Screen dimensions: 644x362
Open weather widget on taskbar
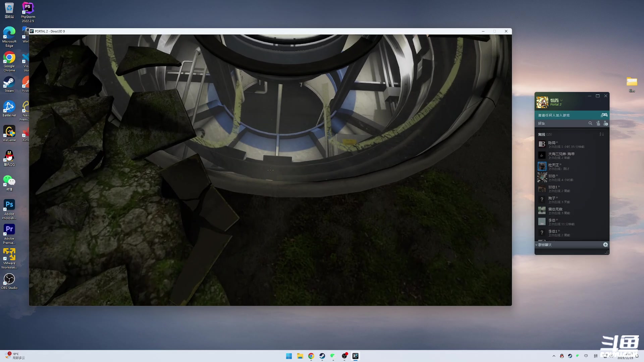(x=15, y=356)
